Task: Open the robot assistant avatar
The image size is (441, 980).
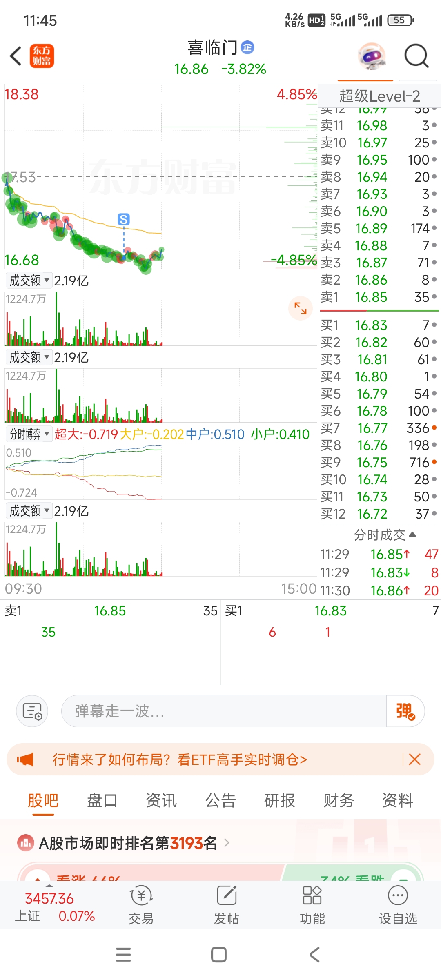Action: click(x=372, y=56)
